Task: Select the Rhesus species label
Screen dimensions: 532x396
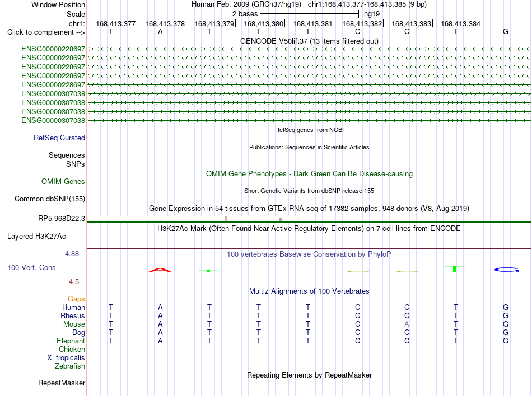Action: coord(73,315)
